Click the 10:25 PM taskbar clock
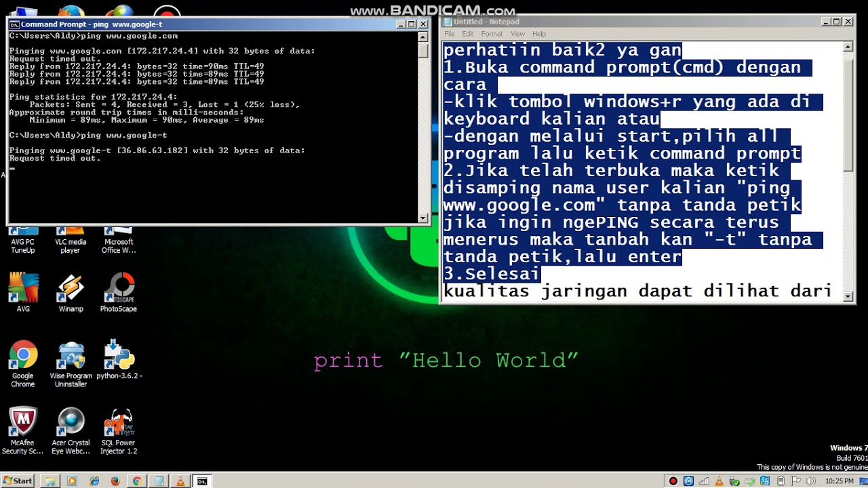868x488 pixels. (x=840, y=481)
